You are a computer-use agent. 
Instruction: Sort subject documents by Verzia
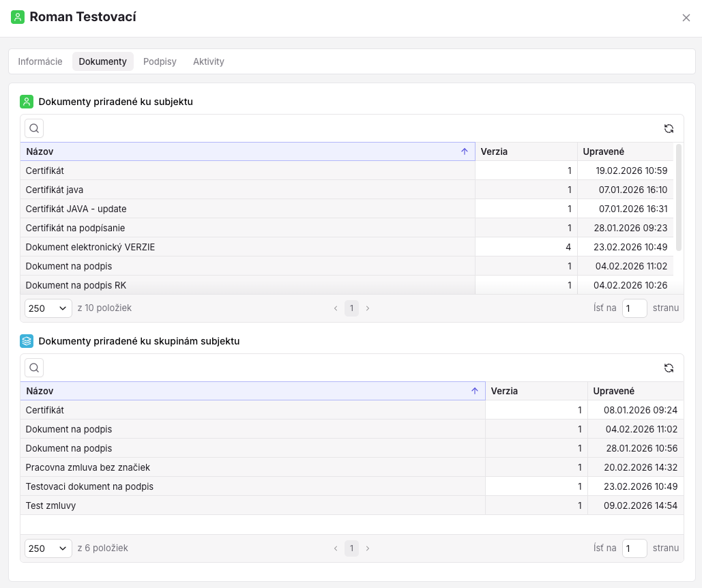pos(526,151)
